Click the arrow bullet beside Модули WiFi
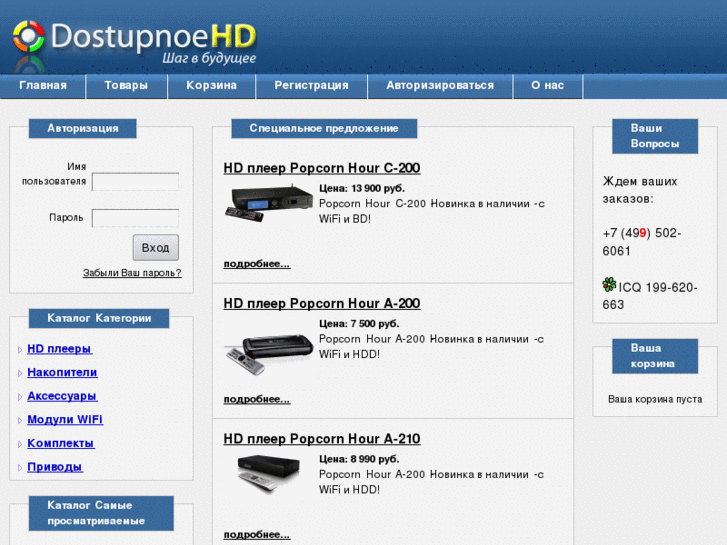Screen dimensions: 727x545 coord(19,421)
